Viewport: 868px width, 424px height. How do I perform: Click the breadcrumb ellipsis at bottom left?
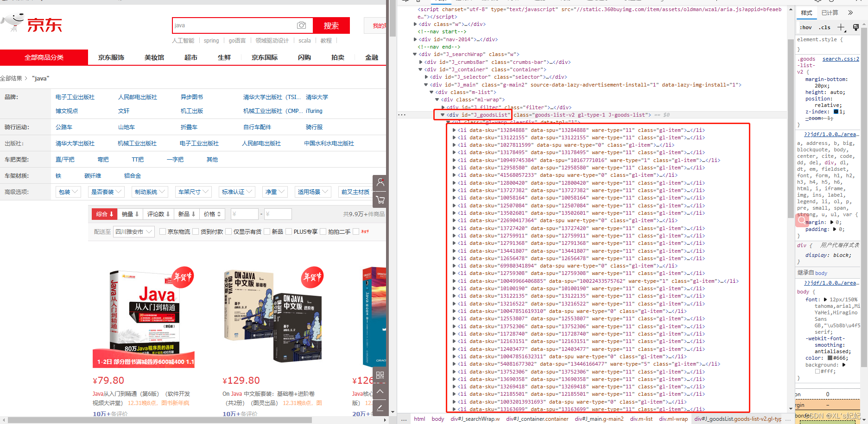coord(404,419)
